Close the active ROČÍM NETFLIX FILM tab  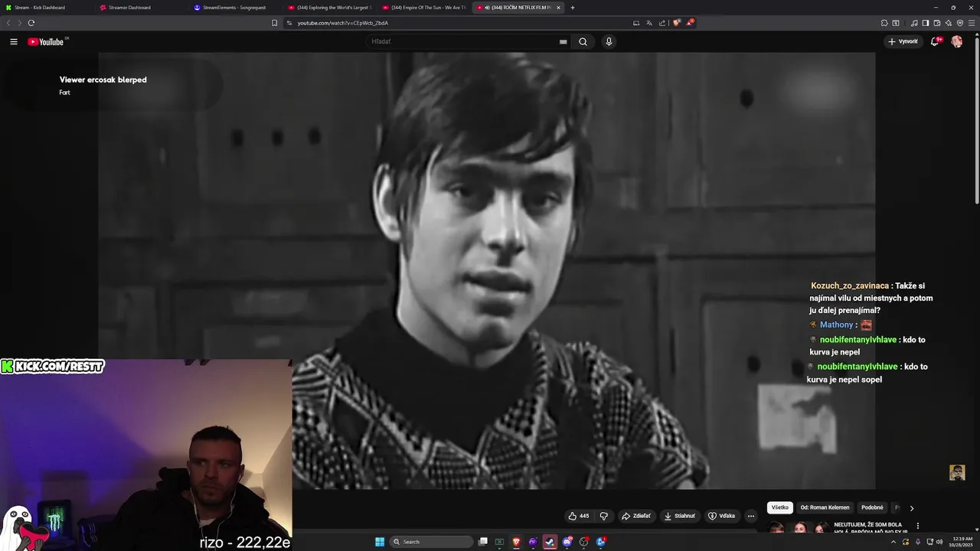(558, 8)
